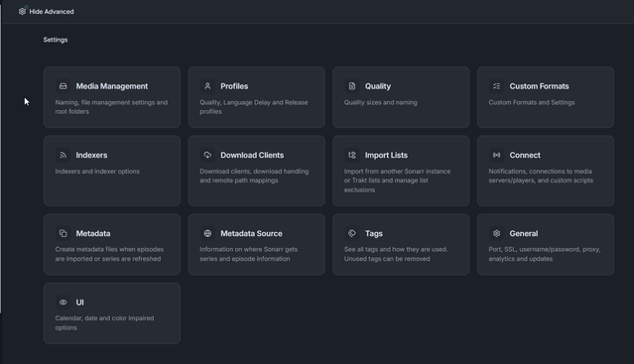
Task: Click the Import Lists icon
Action: (352, 155)
